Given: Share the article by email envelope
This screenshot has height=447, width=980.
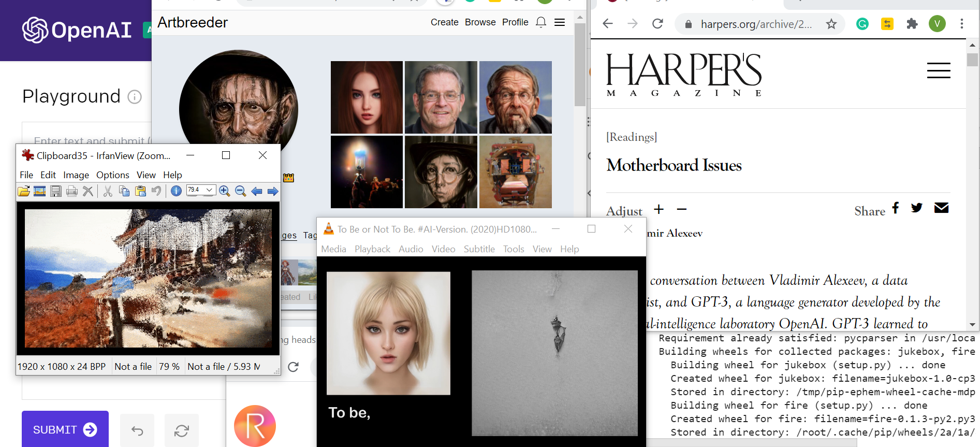Looking at the screenshot, I should [941, 208].
